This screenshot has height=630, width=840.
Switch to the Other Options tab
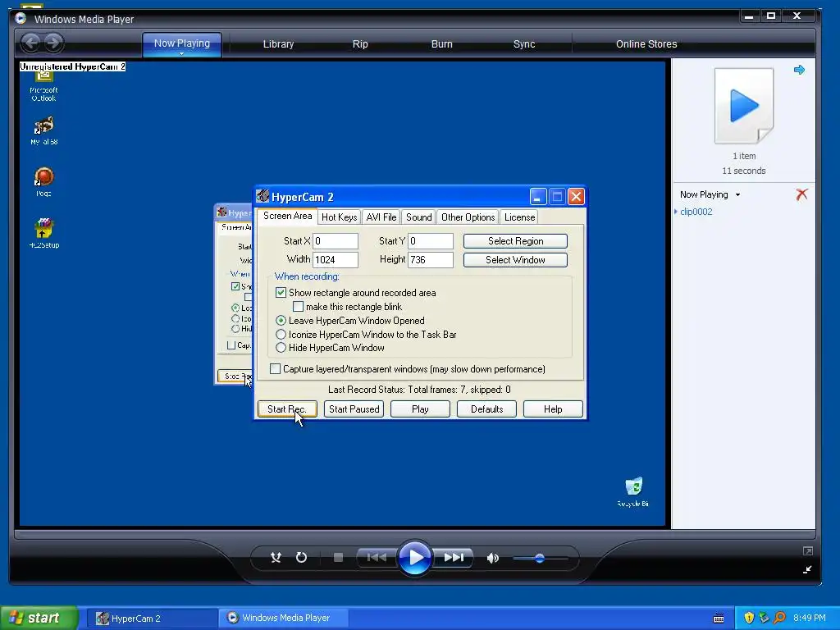pyautogui.click(x=468, y=217)
